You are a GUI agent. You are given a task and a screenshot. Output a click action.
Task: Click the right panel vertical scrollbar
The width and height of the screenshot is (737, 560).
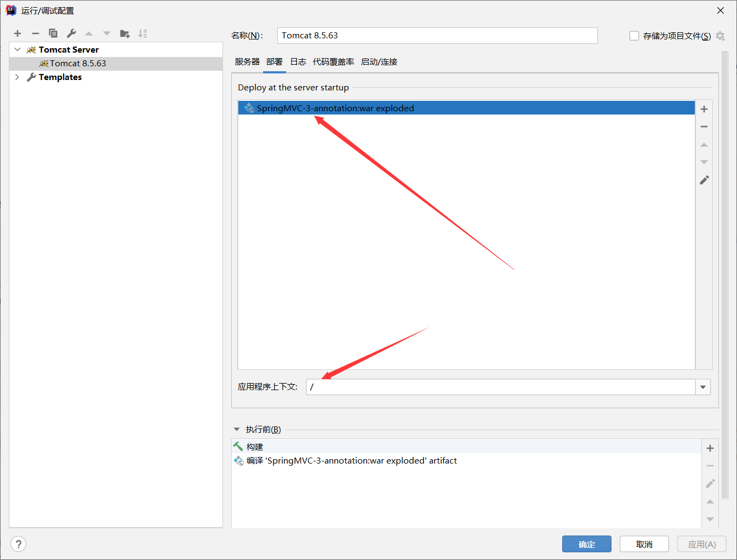(x=725, y=276)
